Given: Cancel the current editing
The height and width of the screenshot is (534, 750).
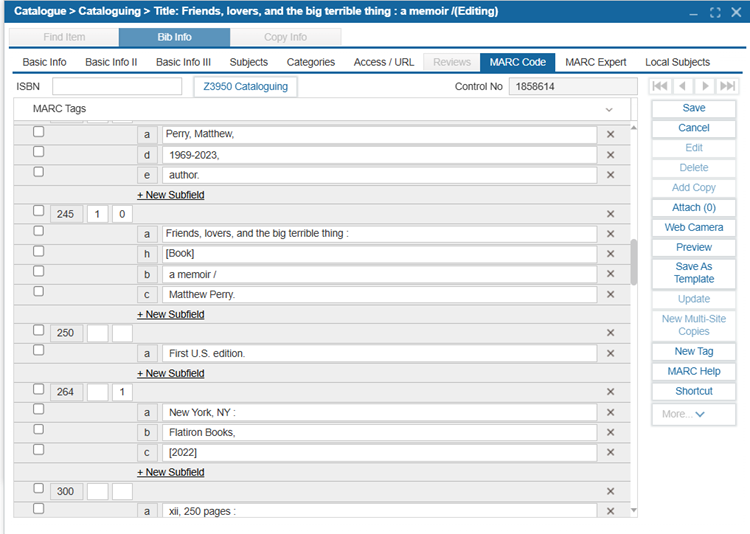Looking at the screenshot, I should point(694,128).
